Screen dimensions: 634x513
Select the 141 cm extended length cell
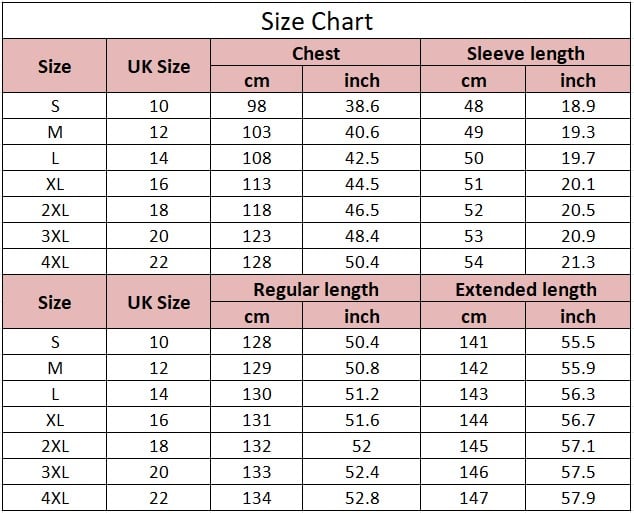click(473, 342)
